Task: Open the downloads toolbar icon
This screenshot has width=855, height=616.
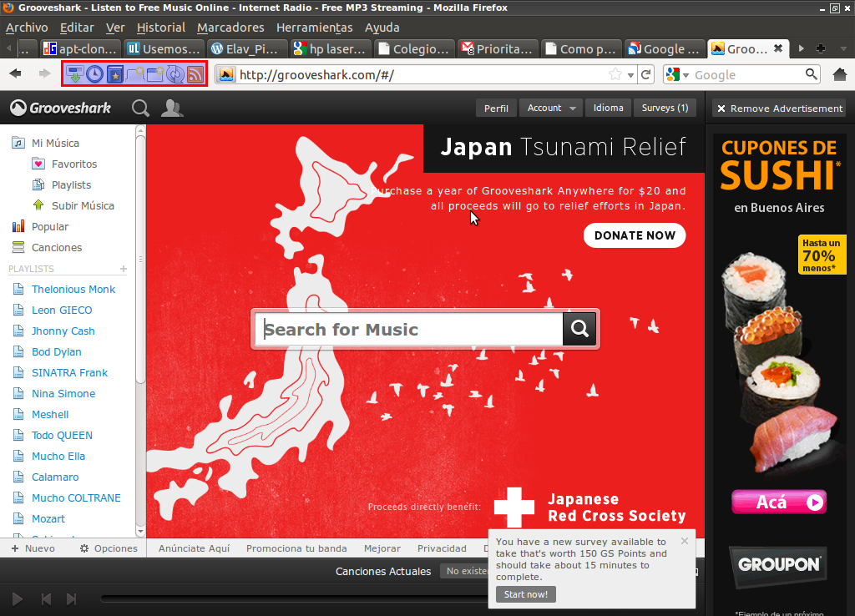Action: pyautogui.click(x=74, y=74)
